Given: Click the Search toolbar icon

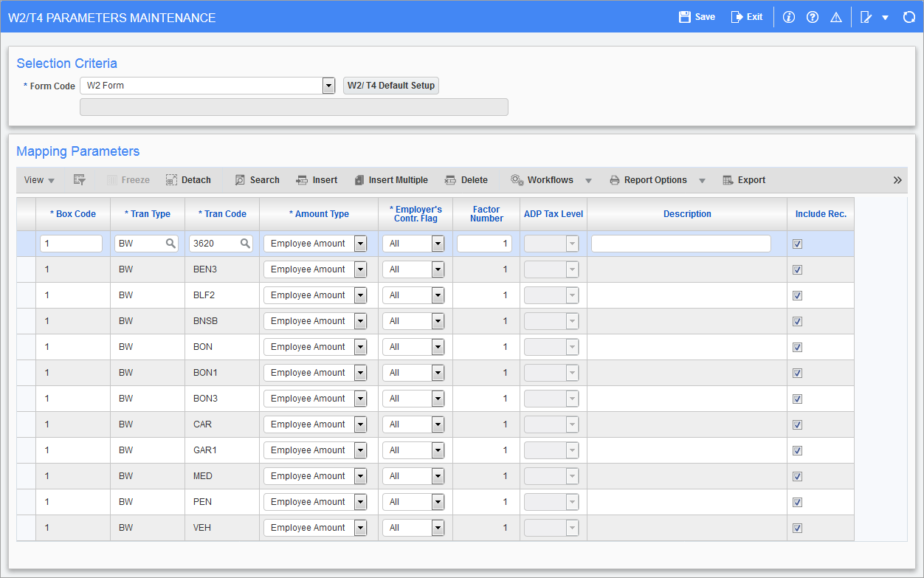Looking at the screenshot, I should (x=240, y=180).
